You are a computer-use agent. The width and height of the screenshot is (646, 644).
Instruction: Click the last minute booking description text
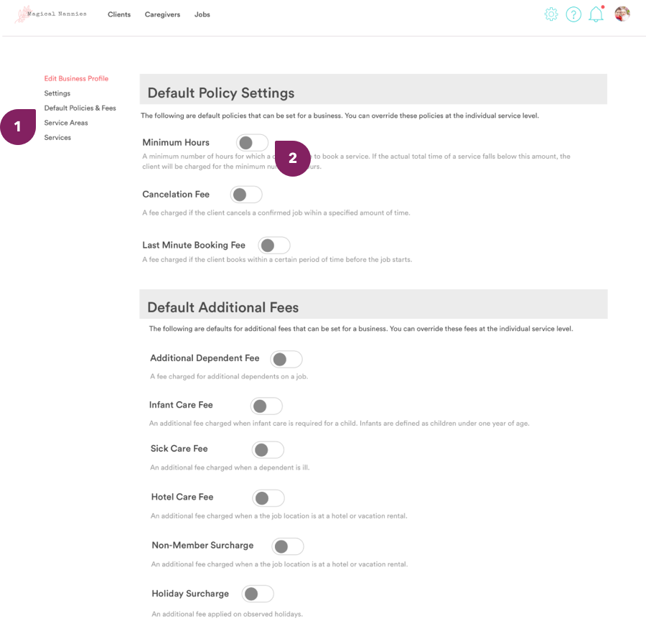(x=277, y=260)
